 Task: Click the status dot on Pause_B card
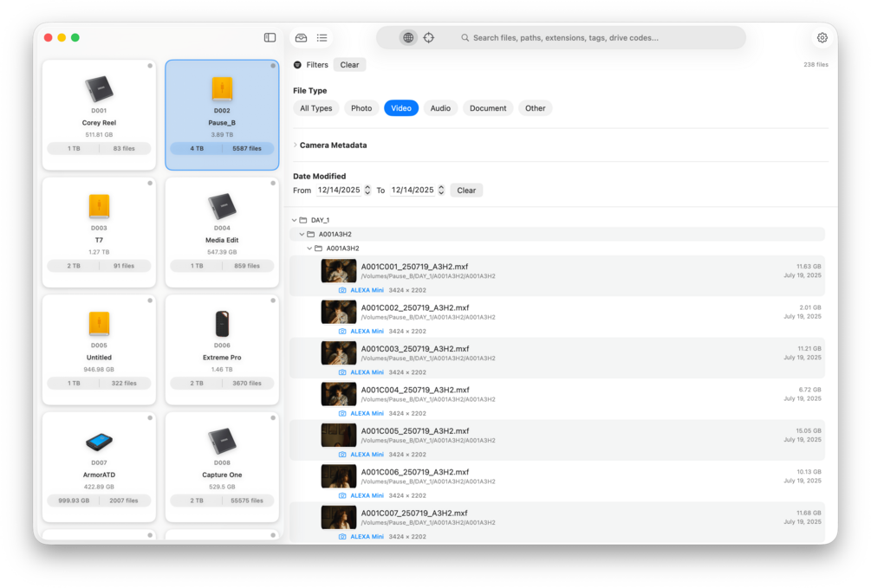click(273, 66)
